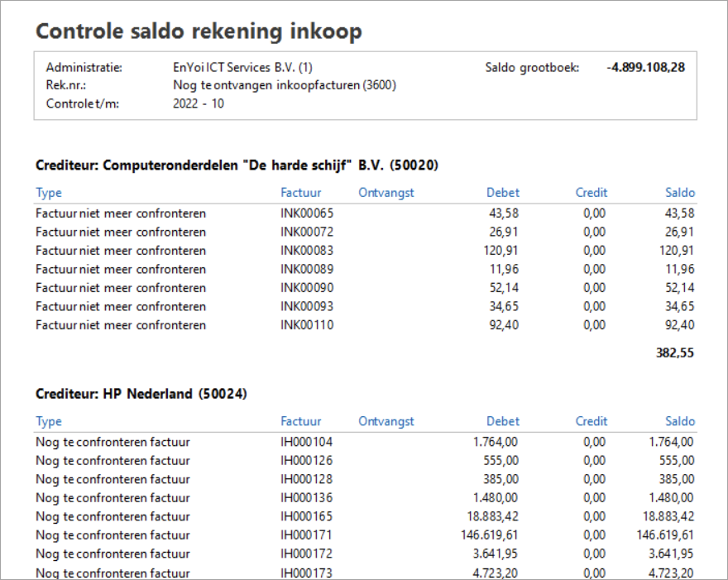Image resolution: width=728 pixels, height=580 pixels.
Task: Click the Type column header for creditor 50020
Action: [49, 193]
